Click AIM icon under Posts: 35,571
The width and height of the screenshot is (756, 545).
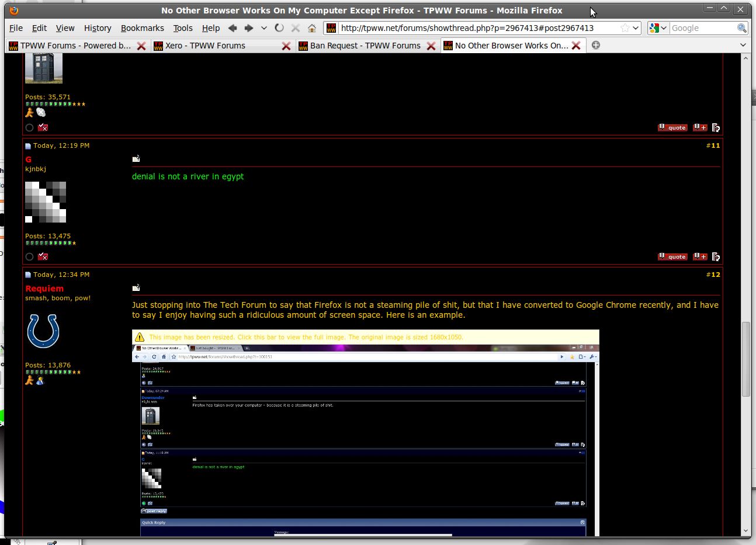click(x=29, y=112)
